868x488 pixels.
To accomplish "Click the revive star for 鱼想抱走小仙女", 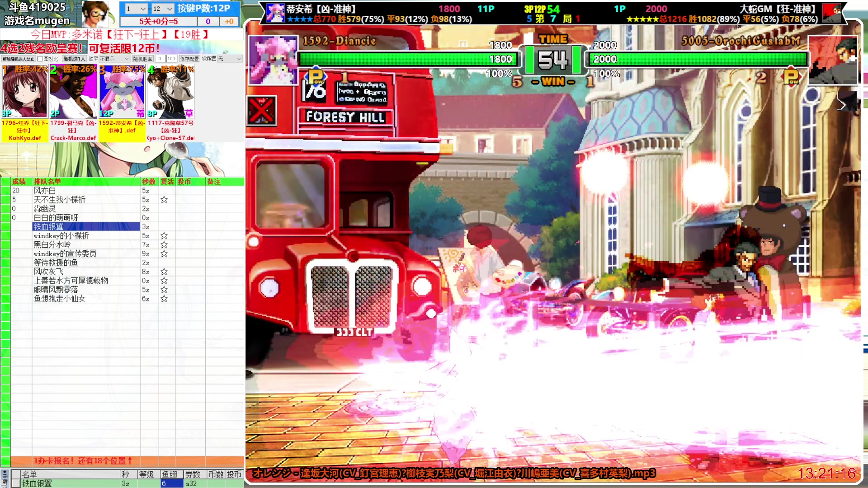I will tap(164, 299).
